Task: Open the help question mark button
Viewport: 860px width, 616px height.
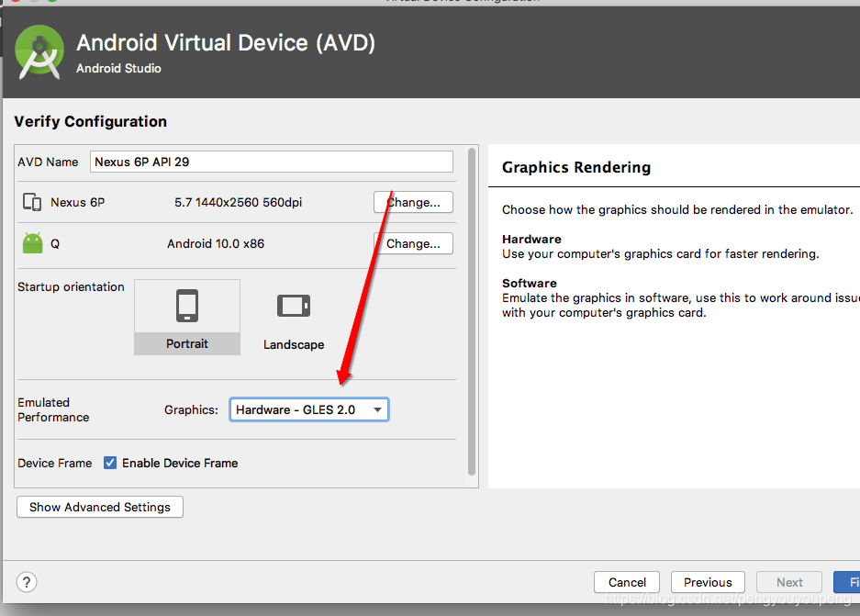Action: [x=27, y=582]
